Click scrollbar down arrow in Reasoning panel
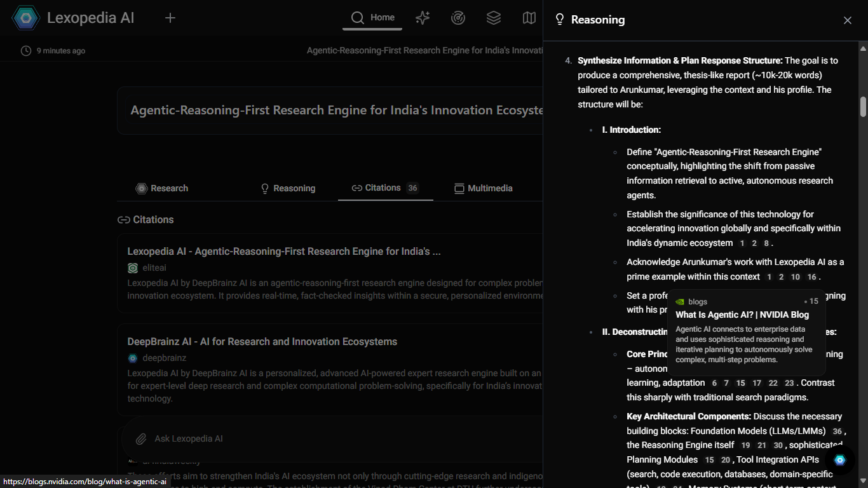The image size is (868, 488). 864,482
